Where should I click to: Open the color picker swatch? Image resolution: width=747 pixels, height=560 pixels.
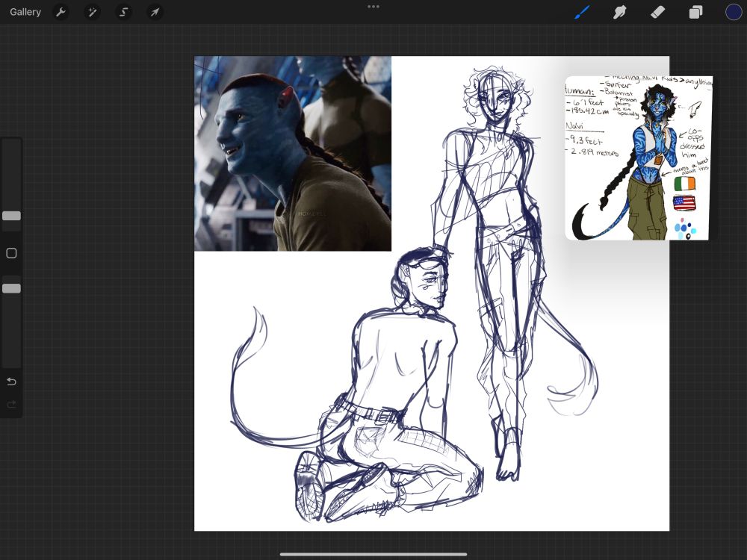tap(734, 12)
